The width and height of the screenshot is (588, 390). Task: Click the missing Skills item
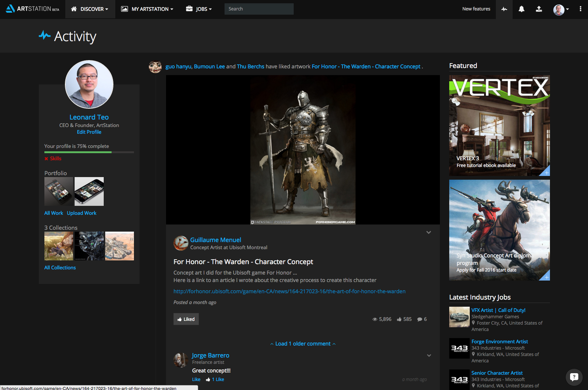(x=53, y=158)
